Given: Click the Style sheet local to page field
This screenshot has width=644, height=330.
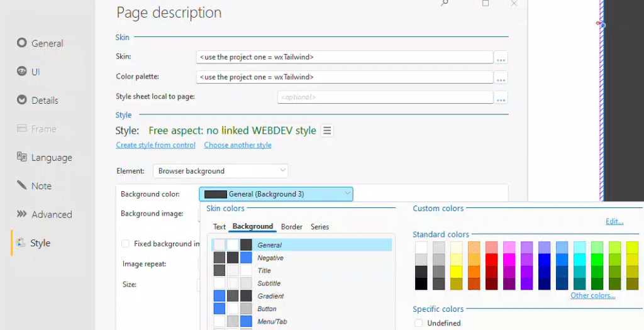Looking at the screenshot, I should pos(384,97).
